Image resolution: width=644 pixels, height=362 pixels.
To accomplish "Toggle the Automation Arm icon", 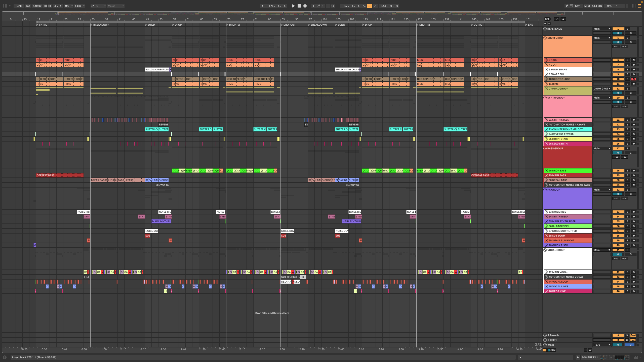I will coord(318,6).
